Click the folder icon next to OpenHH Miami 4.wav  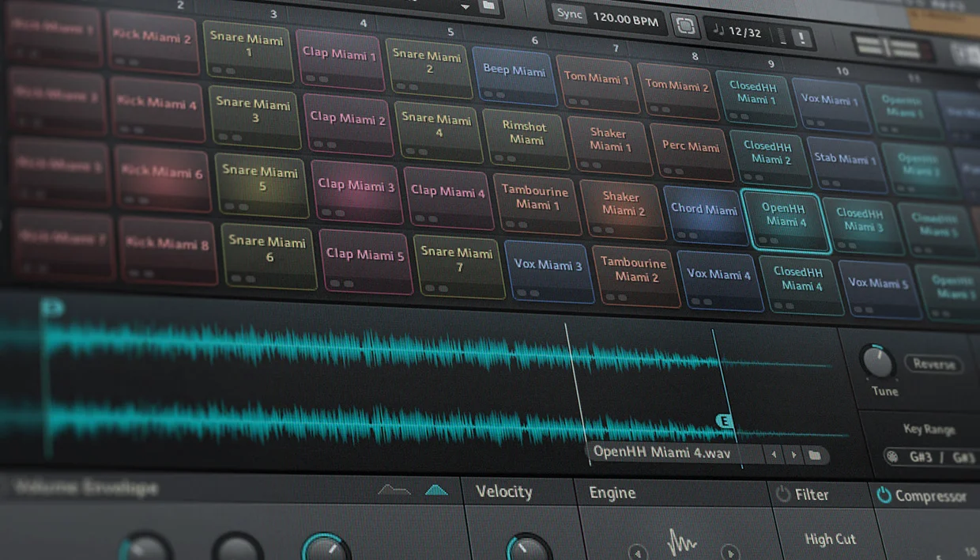[x=814, y=455]
